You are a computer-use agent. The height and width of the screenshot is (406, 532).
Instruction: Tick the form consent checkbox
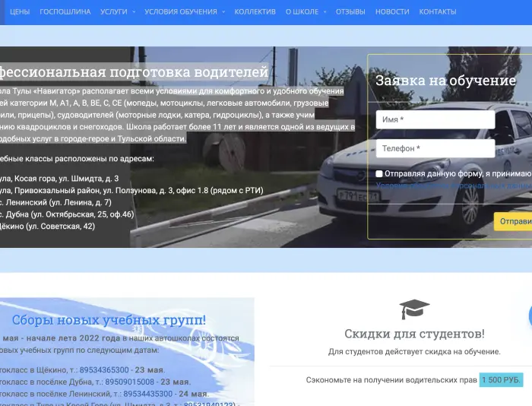pyautogui.click(x=379, y=174)
